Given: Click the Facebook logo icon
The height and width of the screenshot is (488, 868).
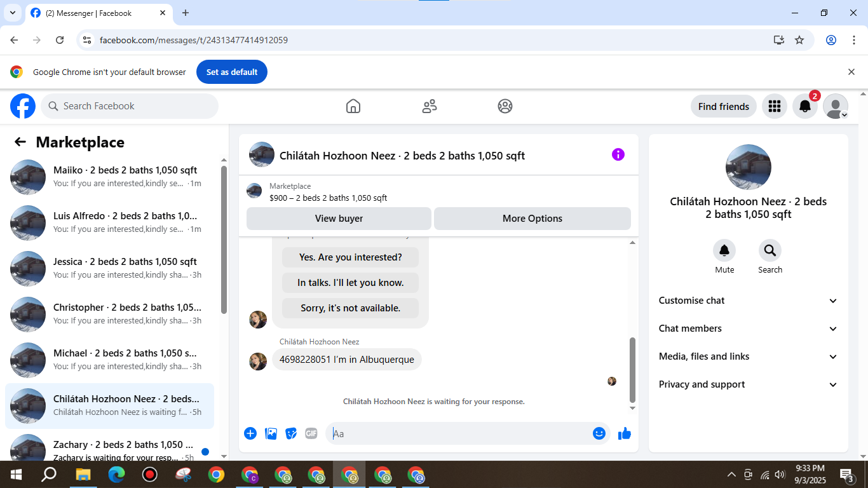Looking at the screenshot, I should click(x=23, y=106).
